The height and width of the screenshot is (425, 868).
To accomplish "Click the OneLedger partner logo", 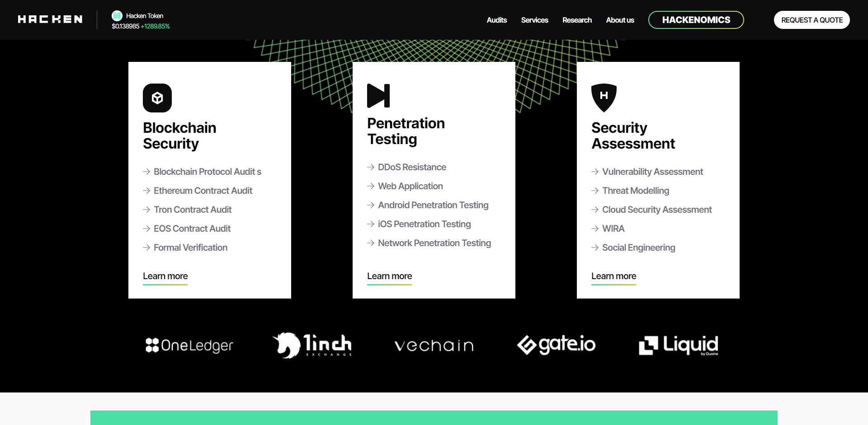I will (x=189, y=346).
